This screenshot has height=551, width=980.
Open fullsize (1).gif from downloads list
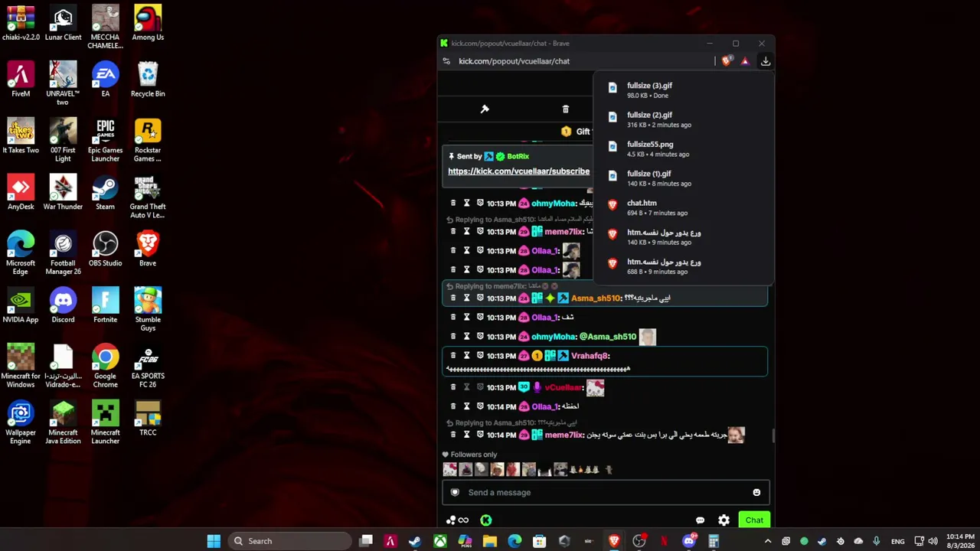click(x=683, y=178)
